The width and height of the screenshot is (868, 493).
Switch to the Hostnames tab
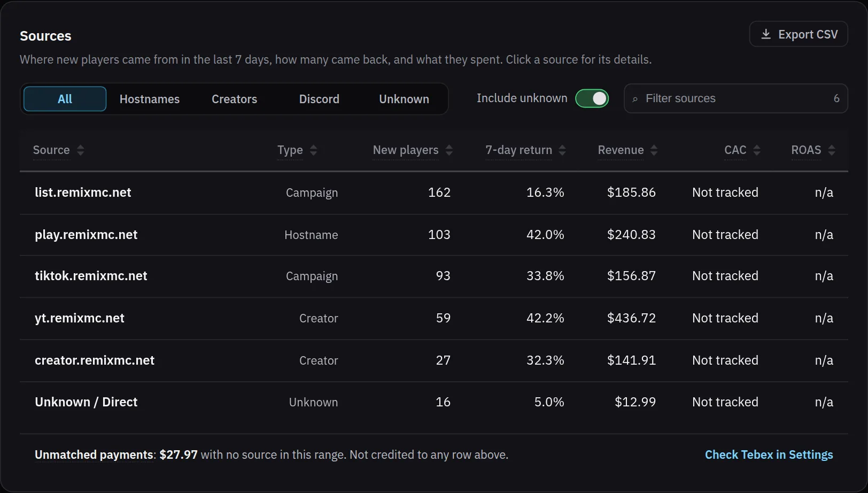(150, 99)
